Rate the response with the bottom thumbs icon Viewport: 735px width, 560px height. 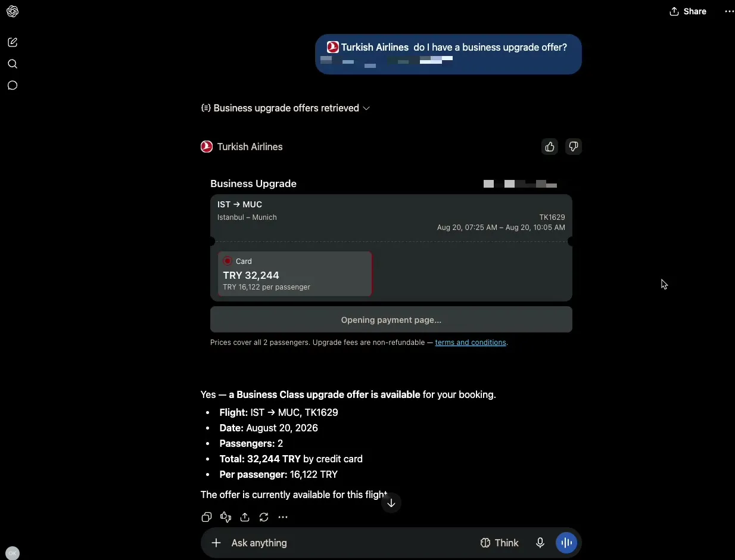[226, 517]
